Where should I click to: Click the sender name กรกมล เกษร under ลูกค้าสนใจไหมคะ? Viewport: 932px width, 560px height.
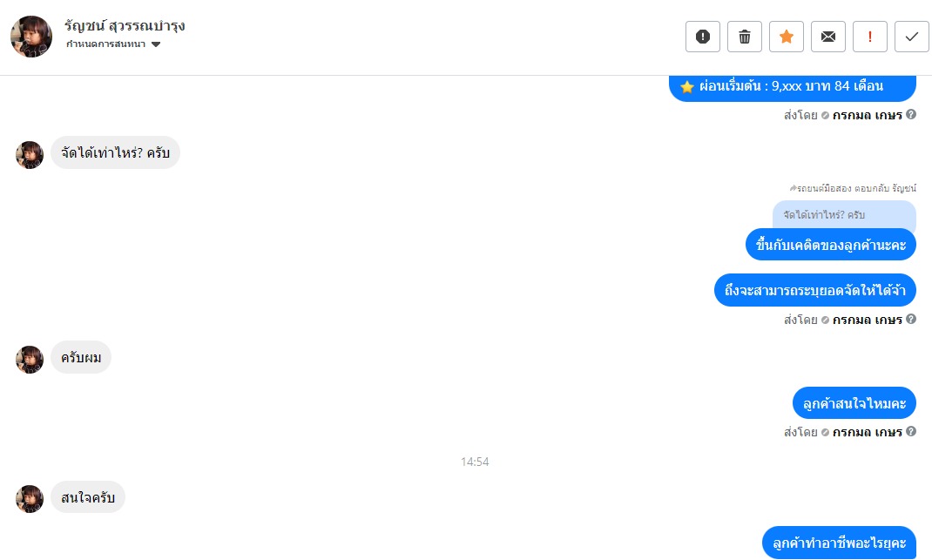pyautogui.click(x=868, y=432)
